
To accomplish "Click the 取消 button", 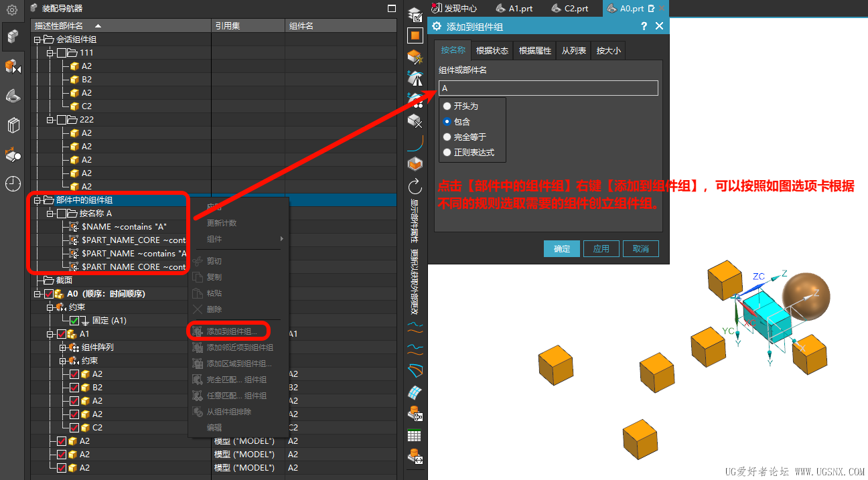I will pyautogui.click(x=641, y=248).
